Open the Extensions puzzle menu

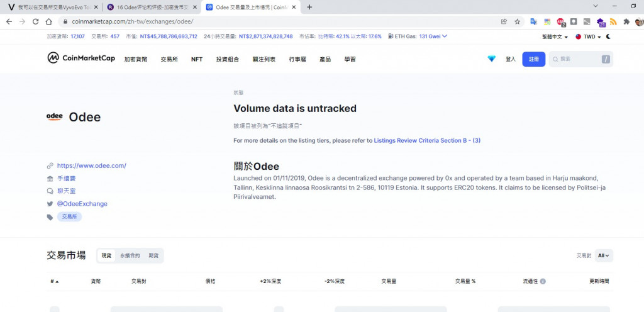(x=626, y=22)
